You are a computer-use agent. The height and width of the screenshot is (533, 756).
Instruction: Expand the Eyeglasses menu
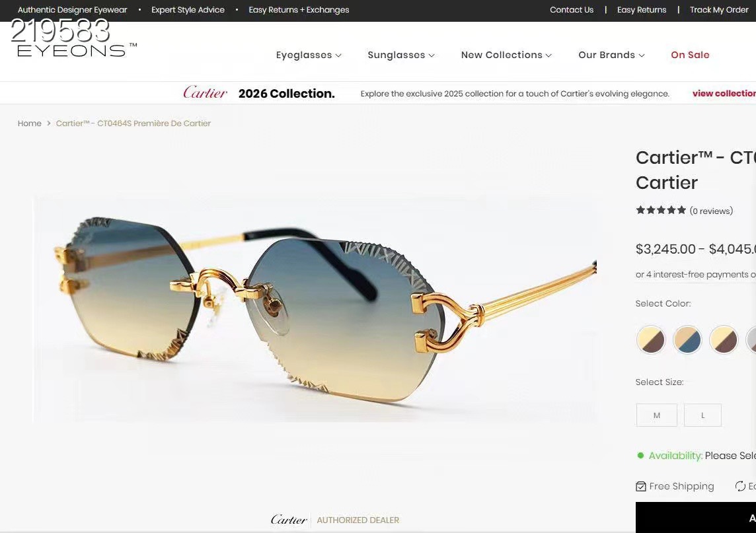[x=309, y=55]
